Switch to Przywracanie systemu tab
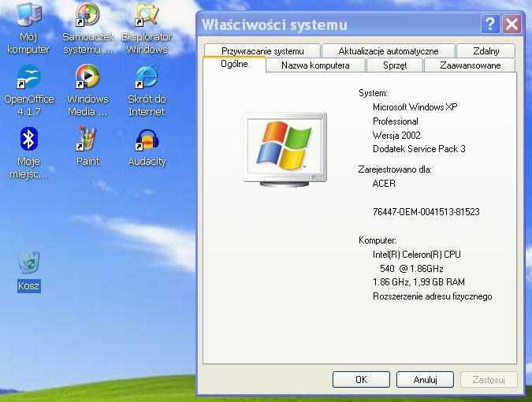This screenshot has width=532, height=402. [x=262, y=51]
